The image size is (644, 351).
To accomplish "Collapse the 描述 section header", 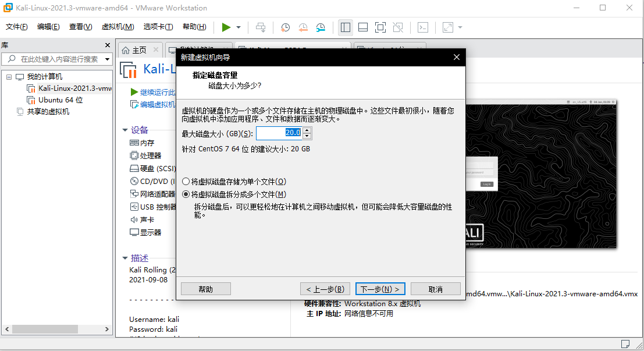I will [x=125, y=258].
